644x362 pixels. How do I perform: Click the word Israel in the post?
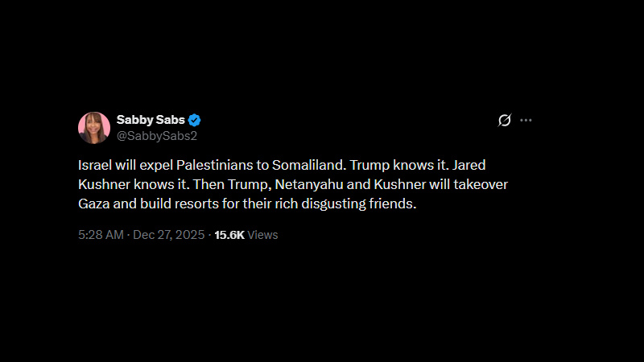click(x=93, y=164)
